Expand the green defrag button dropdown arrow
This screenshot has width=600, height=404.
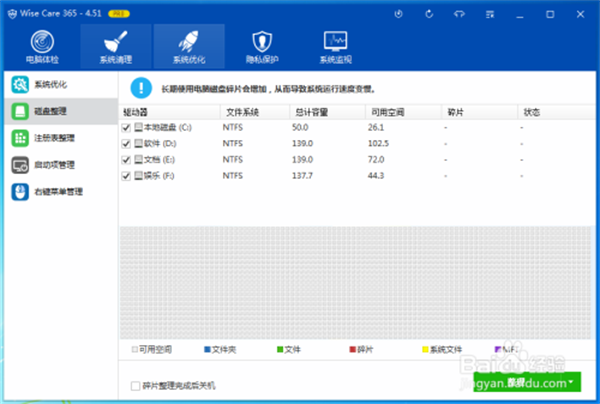point(571,382)
